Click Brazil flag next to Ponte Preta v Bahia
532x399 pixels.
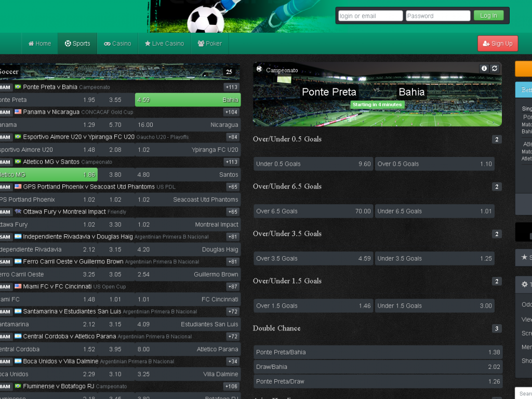pyautogui.click(x=18, y=87)
